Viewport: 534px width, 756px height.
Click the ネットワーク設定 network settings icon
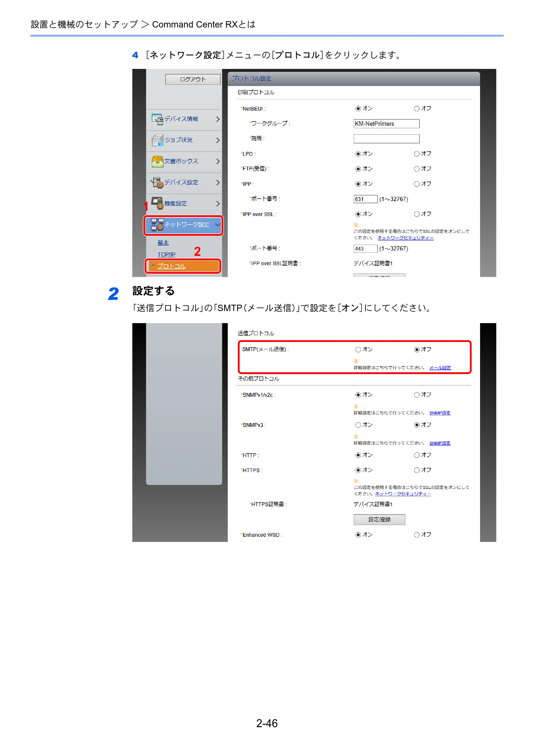tap(157, 224)
